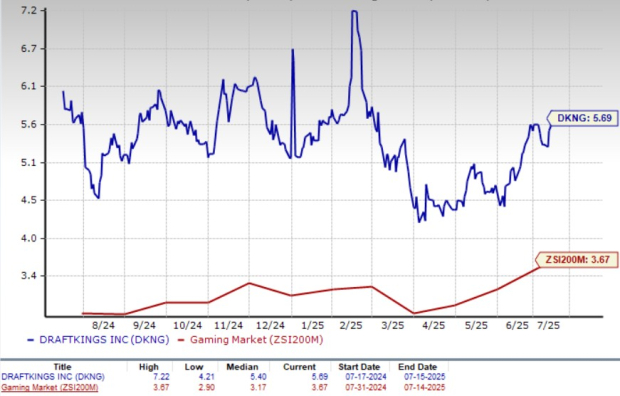Click the 4/25 x-axis label
Image resolution: width=620 pixels, height=396 pixels.
[434, 326]
